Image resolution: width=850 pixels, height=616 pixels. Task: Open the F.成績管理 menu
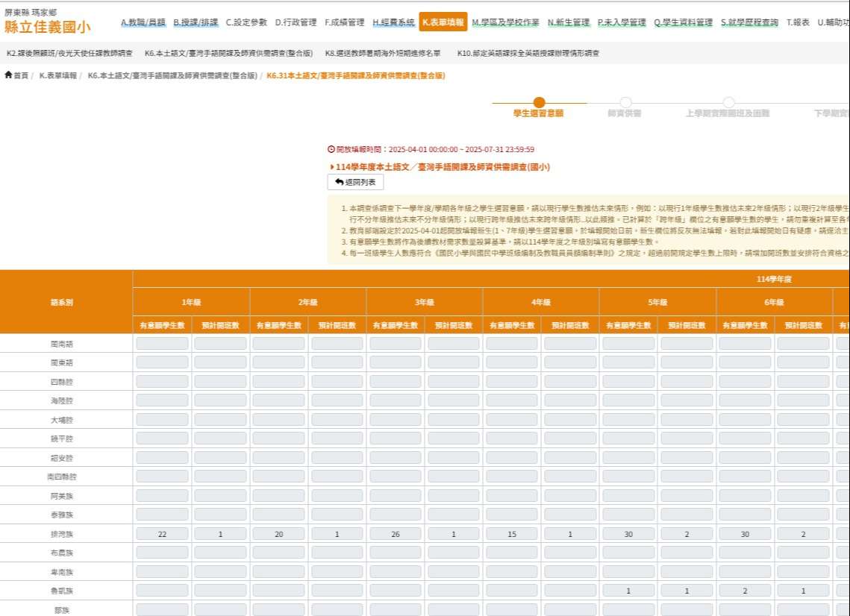[x=345, y=22]
